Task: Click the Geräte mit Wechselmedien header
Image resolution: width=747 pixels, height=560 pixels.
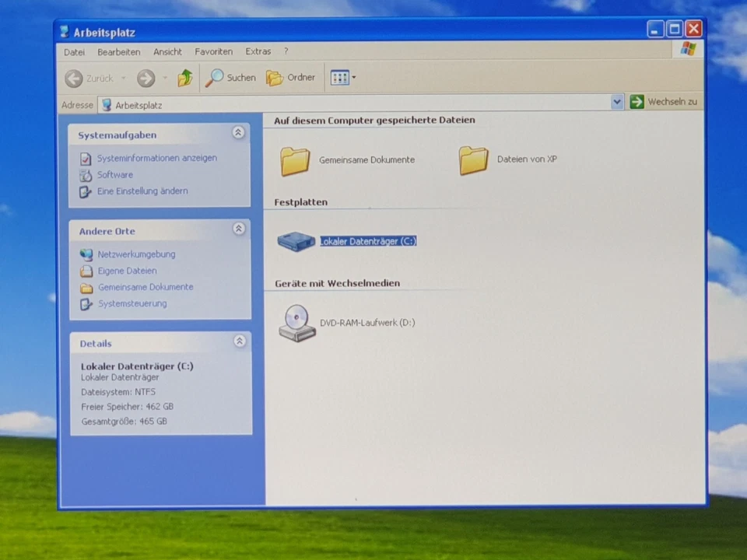Action: (x=337, y=283)
